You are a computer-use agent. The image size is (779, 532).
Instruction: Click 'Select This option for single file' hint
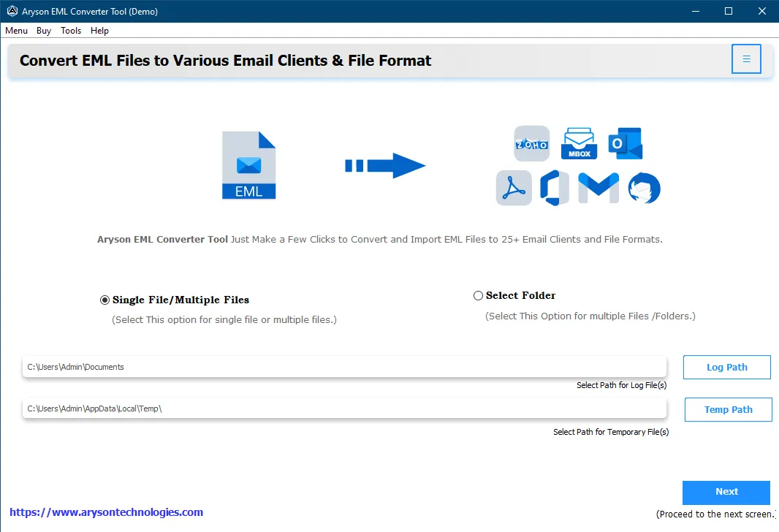pyautogui.click(x=224, y=319)
